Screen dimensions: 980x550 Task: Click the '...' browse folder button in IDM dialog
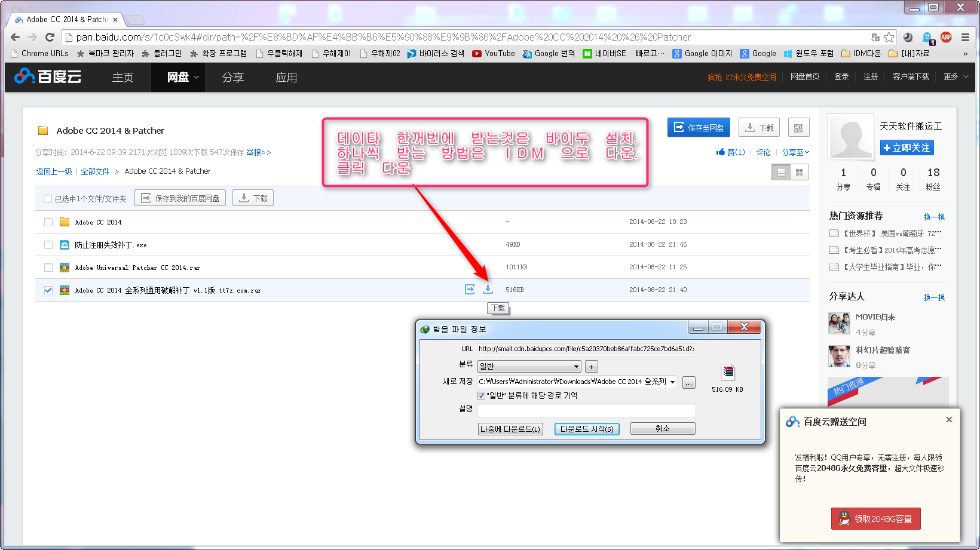point(689,383)
